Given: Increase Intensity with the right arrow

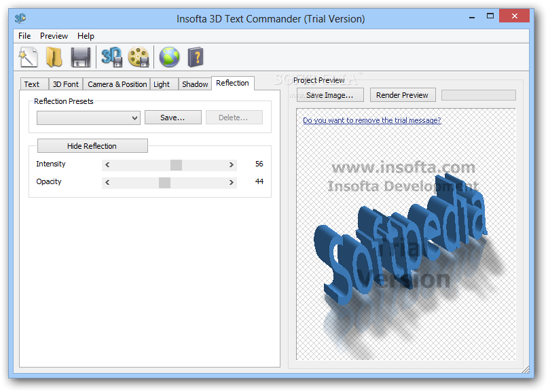Looking at the screenshot, I should 232,164.
